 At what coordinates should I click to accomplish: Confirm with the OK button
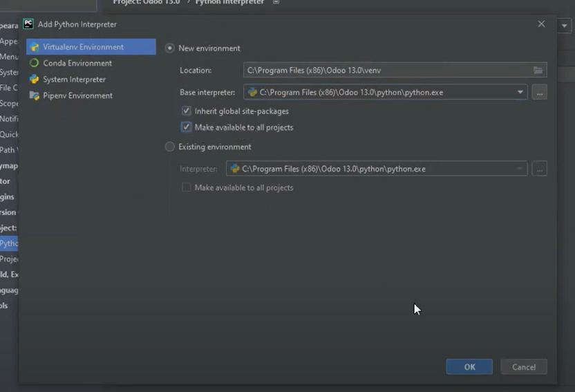(469, 366)
